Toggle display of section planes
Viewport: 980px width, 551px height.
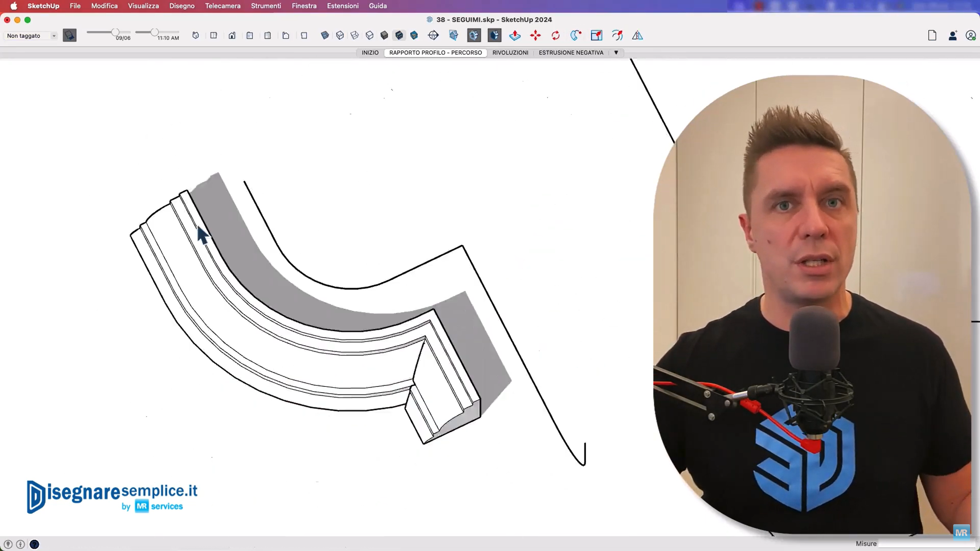click(454, 36)
